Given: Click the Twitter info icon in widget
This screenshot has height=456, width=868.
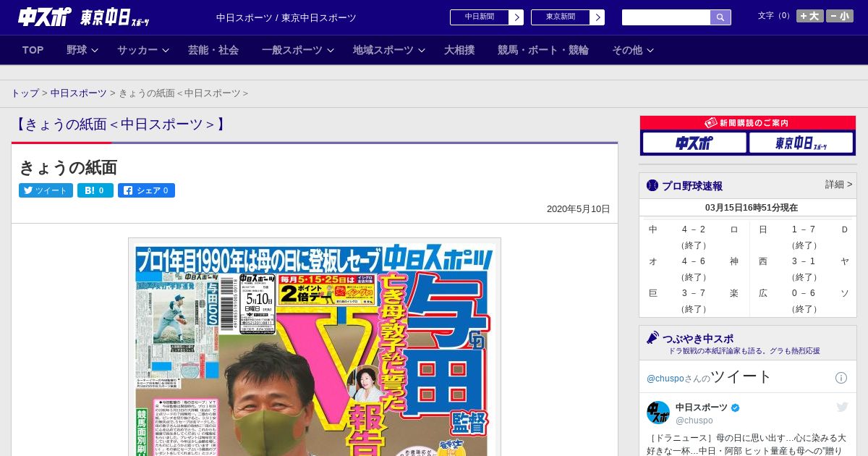Looking at the screenshot, I should 841,378.
